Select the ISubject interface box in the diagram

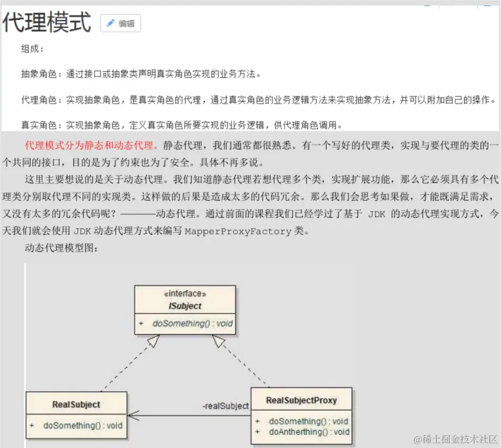click(185, 310)
